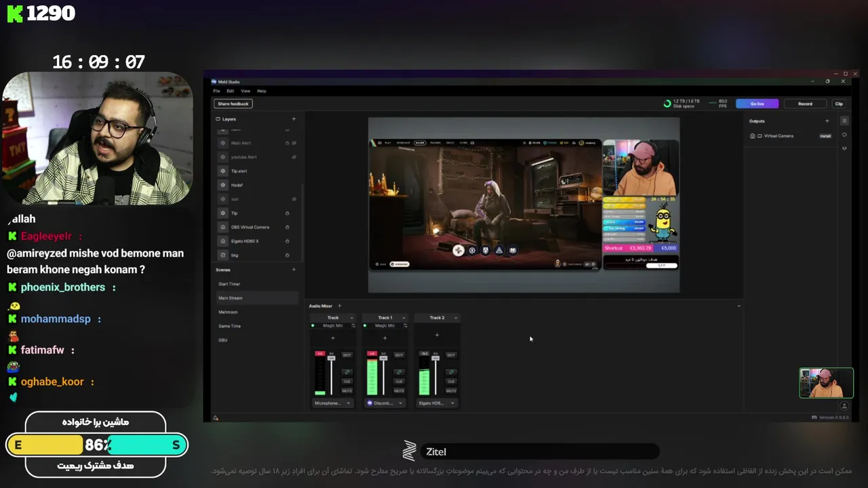Open the audio waveform icon in right sidebar
The width and height of the screenshot is (868, 488).
point(844,148)
